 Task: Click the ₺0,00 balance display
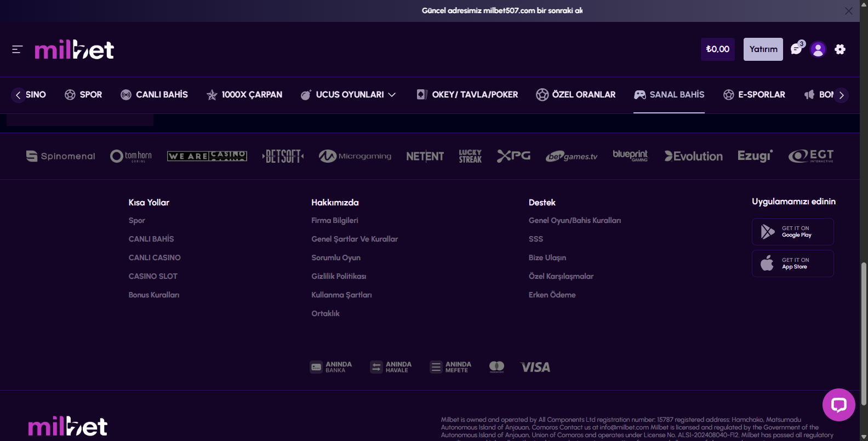point(718,49)
